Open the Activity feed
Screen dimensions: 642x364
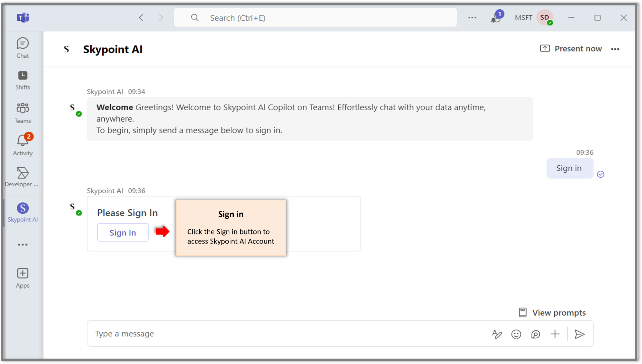23,145
